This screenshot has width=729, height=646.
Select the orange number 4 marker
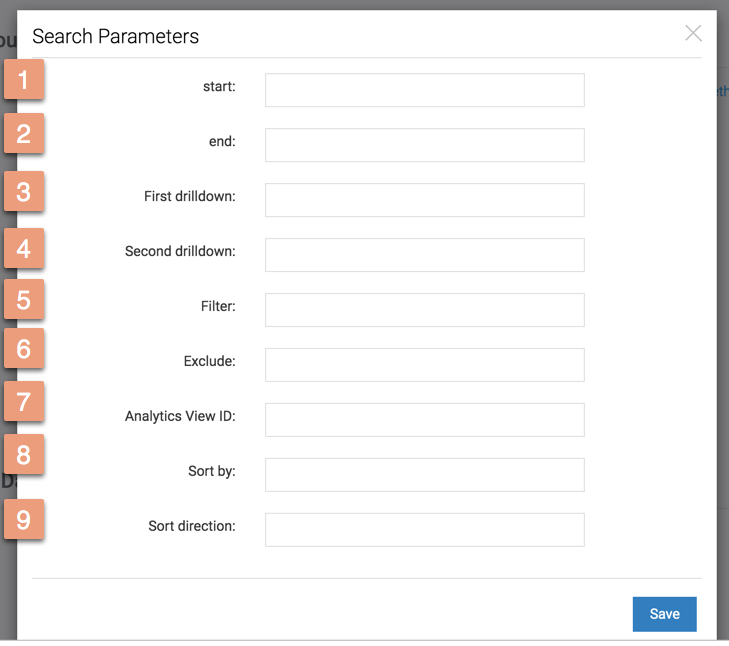tap(24, 248)
